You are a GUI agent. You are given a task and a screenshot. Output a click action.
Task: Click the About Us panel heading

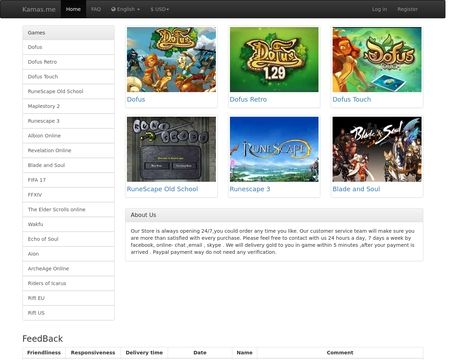[274, 215]
